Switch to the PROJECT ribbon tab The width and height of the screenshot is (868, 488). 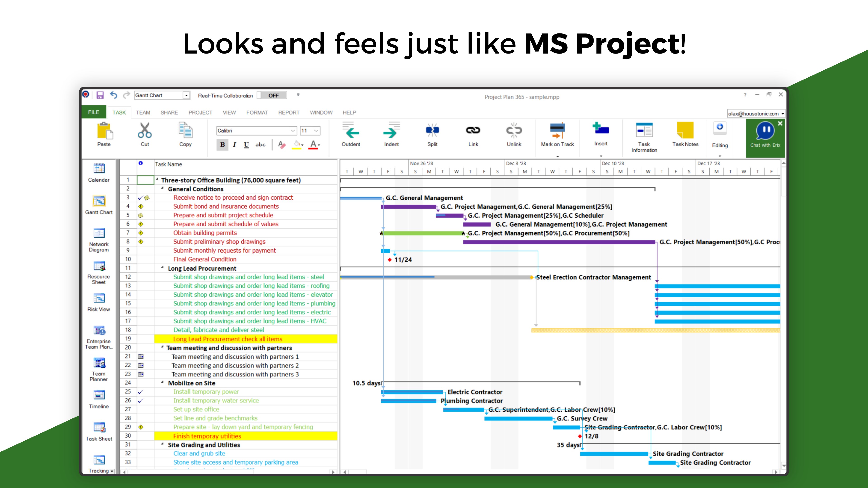[200, 113]
